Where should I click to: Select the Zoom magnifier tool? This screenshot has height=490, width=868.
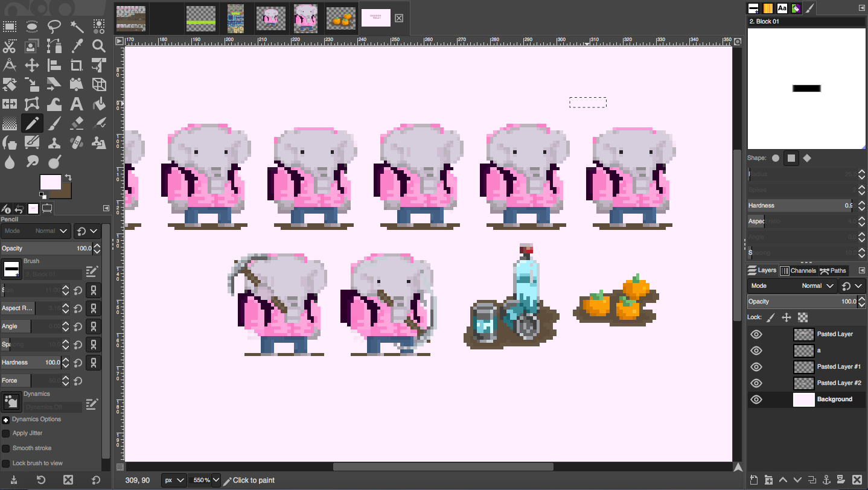coord(99,46)
